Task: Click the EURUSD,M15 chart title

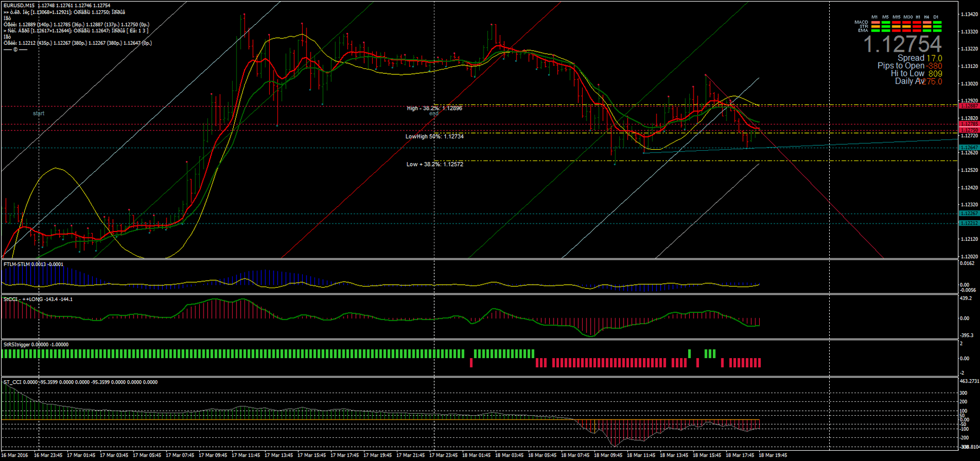Action: click(19, 5)
